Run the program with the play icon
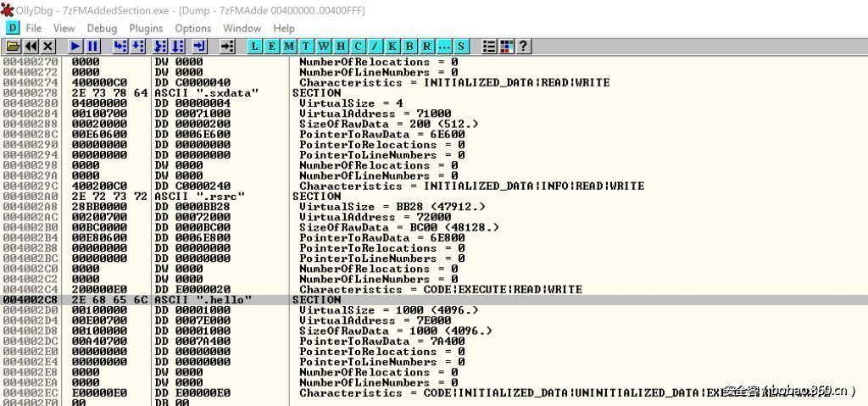The height and width of the screenshot is (406, 868). 75,46
